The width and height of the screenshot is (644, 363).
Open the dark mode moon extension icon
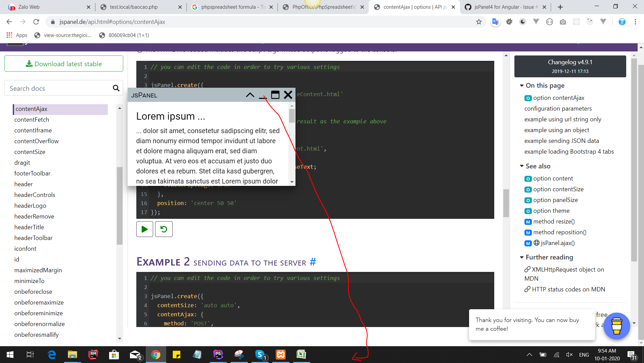pyautogui.click(x=522, y=22)
